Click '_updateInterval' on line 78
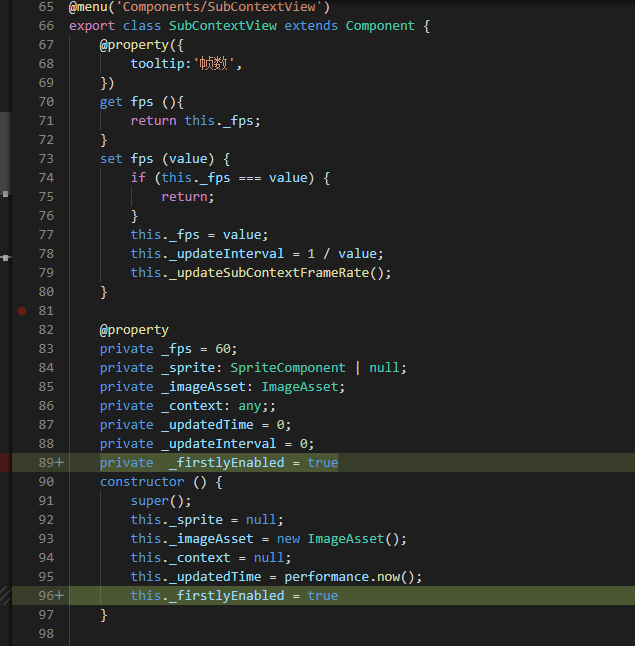Viewport: 635px width, 646px height. (x=226, y=254)
